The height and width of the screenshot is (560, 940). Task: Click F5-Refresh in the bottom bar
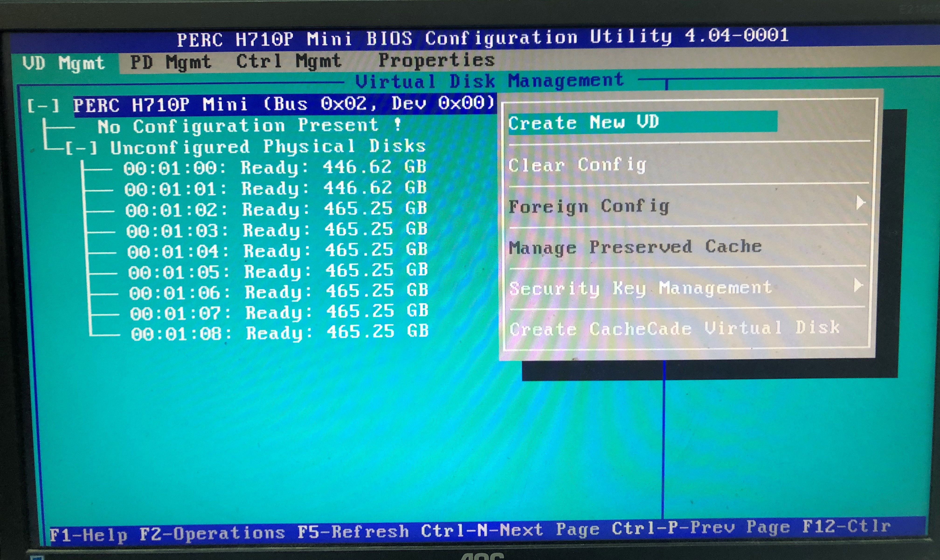353,532
